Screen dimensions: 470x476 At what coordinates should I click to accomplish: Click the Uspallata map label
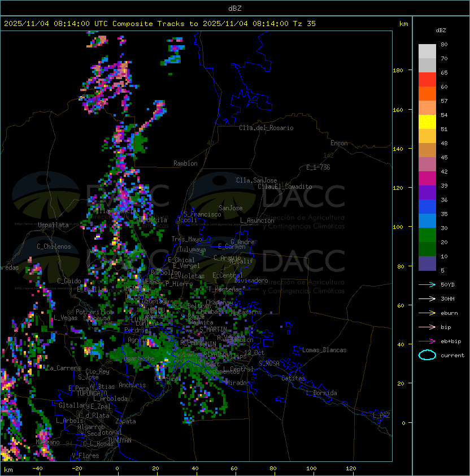[x=53, y=225]
